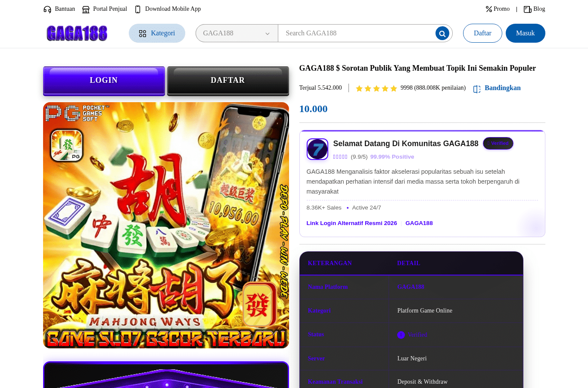Click the 8.36K+ Sales text
The image size is (588, 388).
324,208
